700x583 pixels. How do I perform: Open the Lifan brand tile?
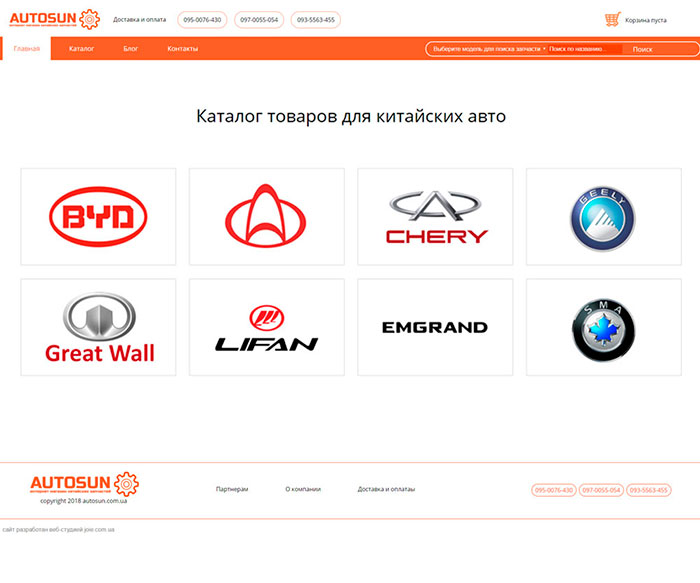(267, 327)
